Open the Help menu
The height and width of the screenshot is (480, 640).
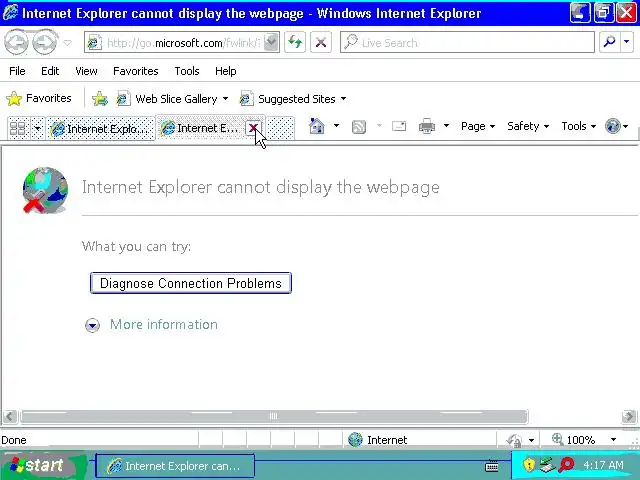[x=226, y=71]
